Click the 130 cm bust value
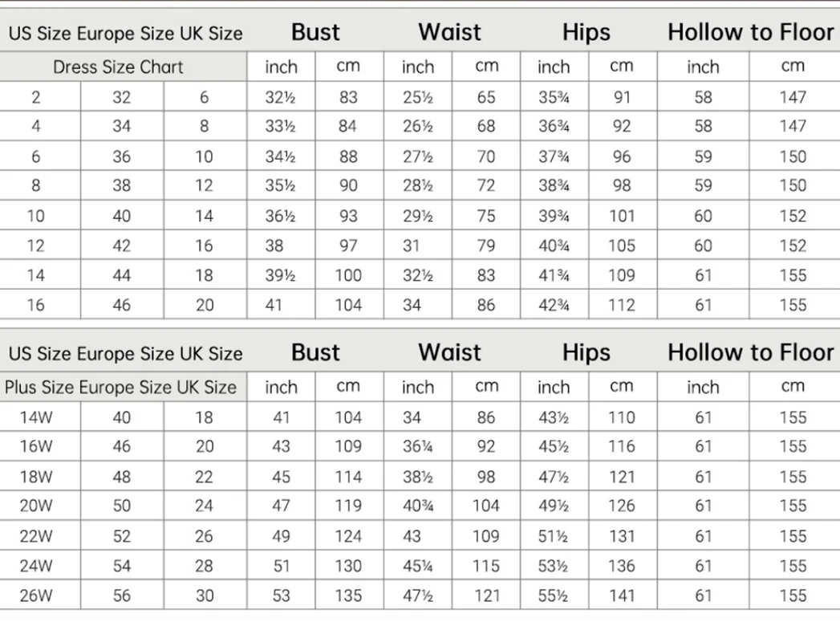 348,566
